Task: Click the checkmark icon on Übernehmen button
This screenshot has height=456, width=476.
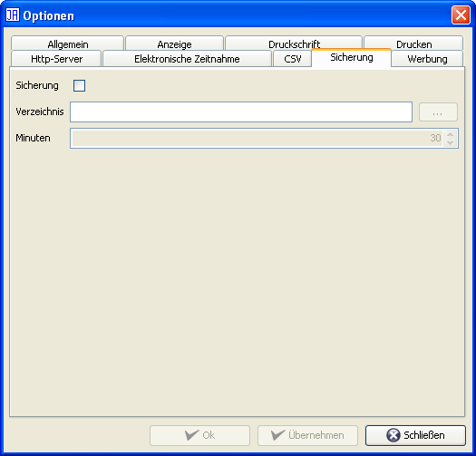Action: [x=277, y=435]
